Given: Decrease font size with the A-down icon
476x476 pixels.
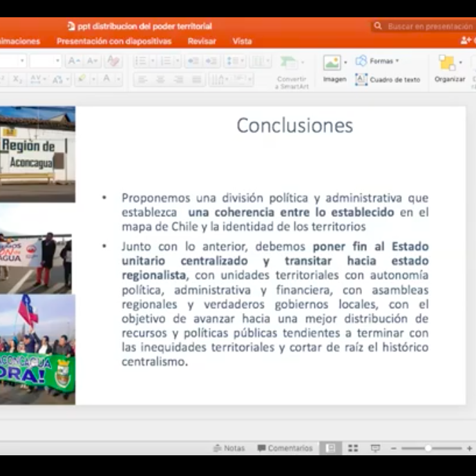Looking at the screenshot, I should pos(93,61).
